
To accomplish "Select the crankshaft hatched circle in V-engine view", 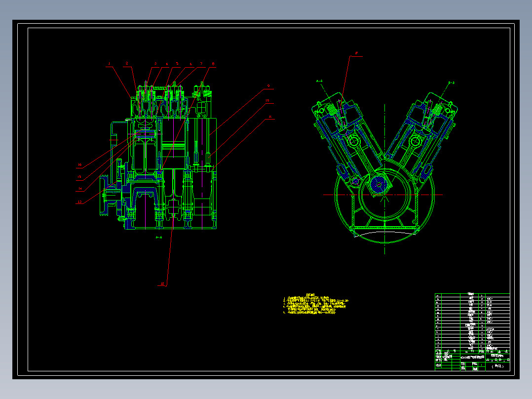I will pos(379,185).
